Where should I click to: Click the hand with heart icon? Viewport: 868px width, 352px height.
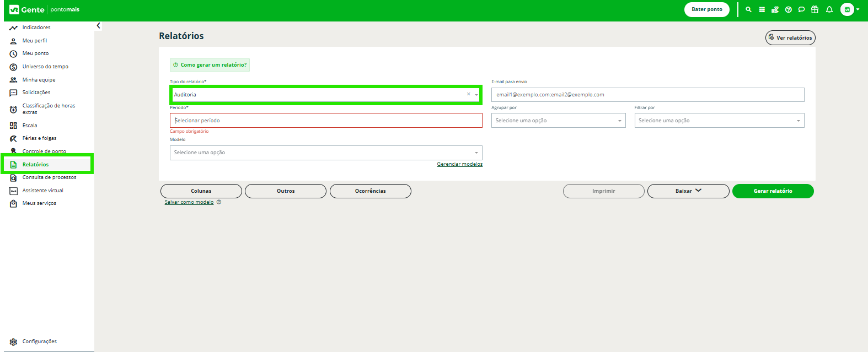(x=775, y=9)
